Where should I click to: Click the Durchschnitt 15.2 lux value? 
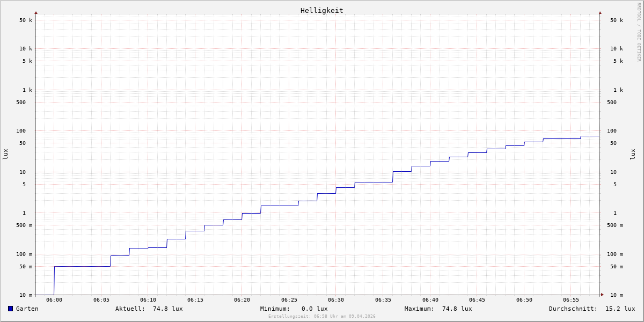coord(591,309)
